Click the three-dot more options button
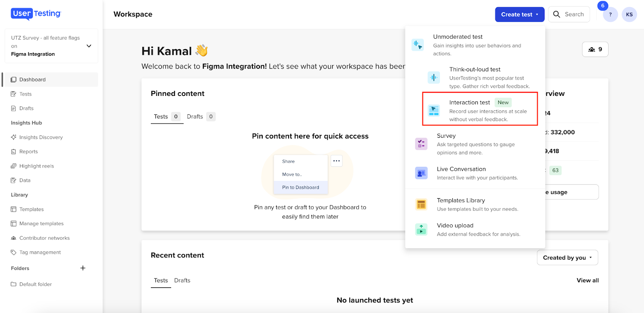Screen dimensions: 644x313 (336, 161)
